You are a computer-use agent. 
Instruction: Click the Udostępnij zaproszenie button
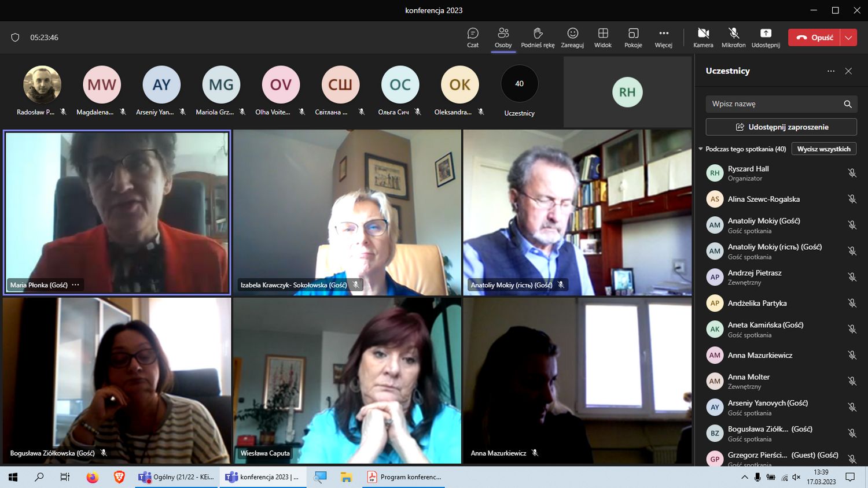coord(781,127)
